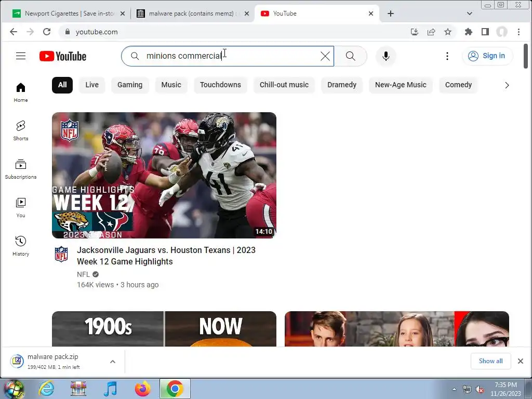This screenshot has width=532, height=399.
Task: Click the taskbar volume muted icon
Action: click(480, 390)
